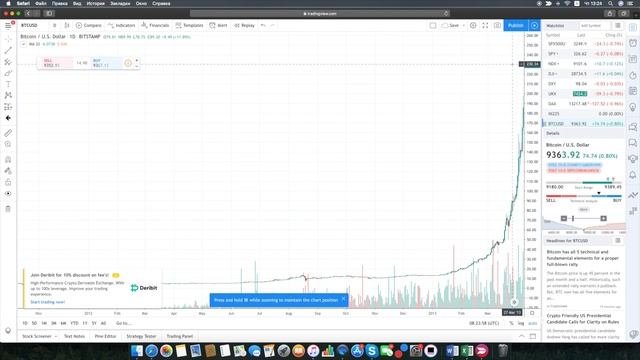The width and height of the screenshot is (640, 360).
Task: Select the crosshair cursor tool
Action: pyautogui.click(x=8, y=39)
